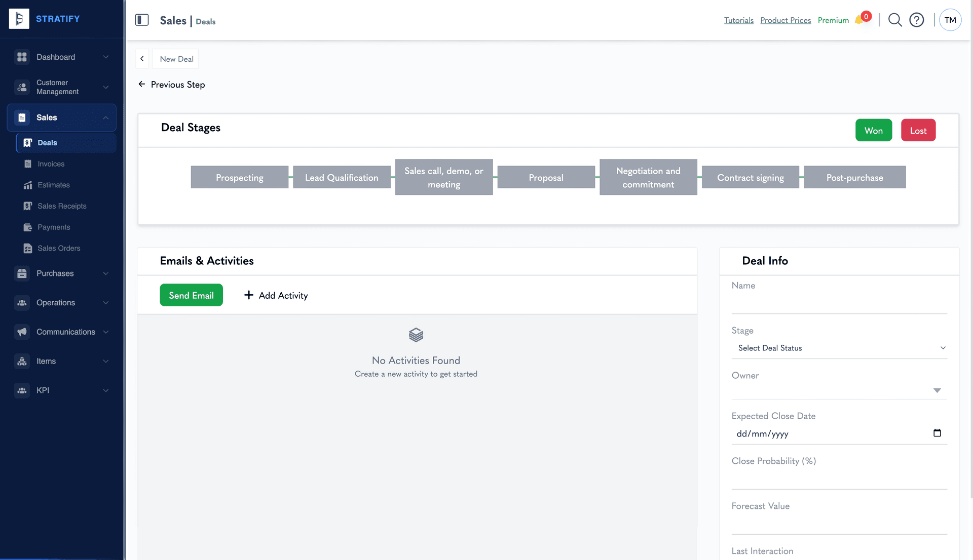Mark the deal as Won
Screen dimensions: 973x560
click(873, 130)
